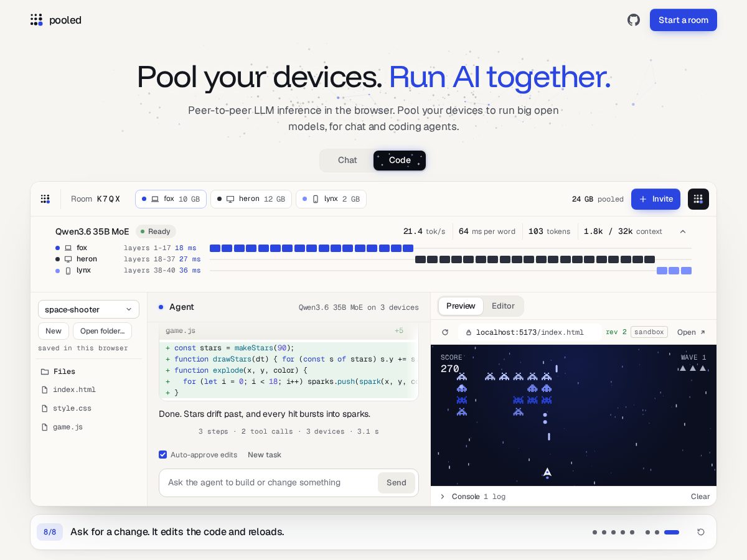This screenshot has width=747, height=560.
Task: Switch to the Preview tab
Action: [461, 306]
